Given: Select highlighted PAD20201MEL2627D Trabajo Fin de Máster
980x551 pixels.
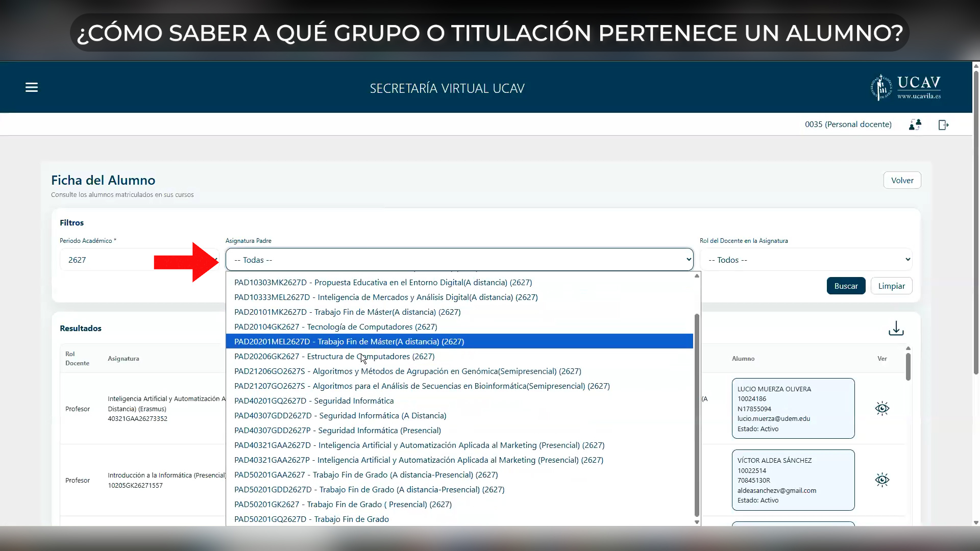Looking at the screenshot, I should [459, 341].
